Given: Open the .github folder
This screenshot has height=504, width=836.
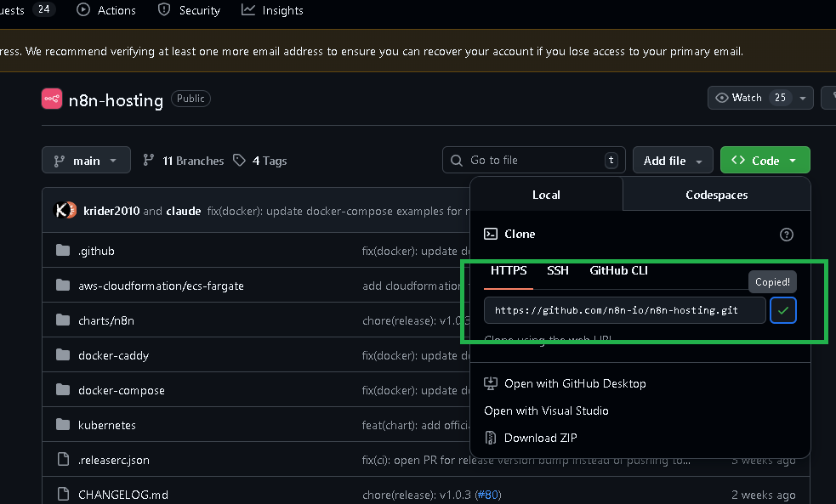Looking at the screenshot, I should (x=96, y=251).
